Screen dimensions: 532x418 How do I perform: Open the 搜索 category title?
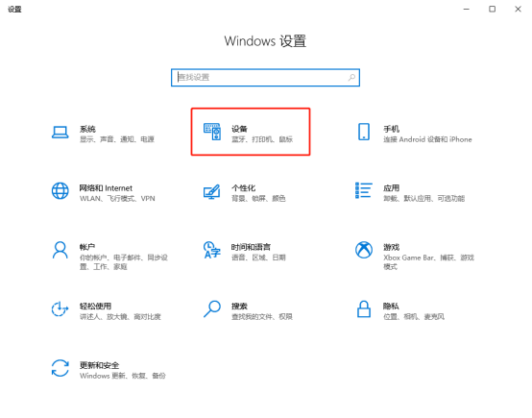239,306
